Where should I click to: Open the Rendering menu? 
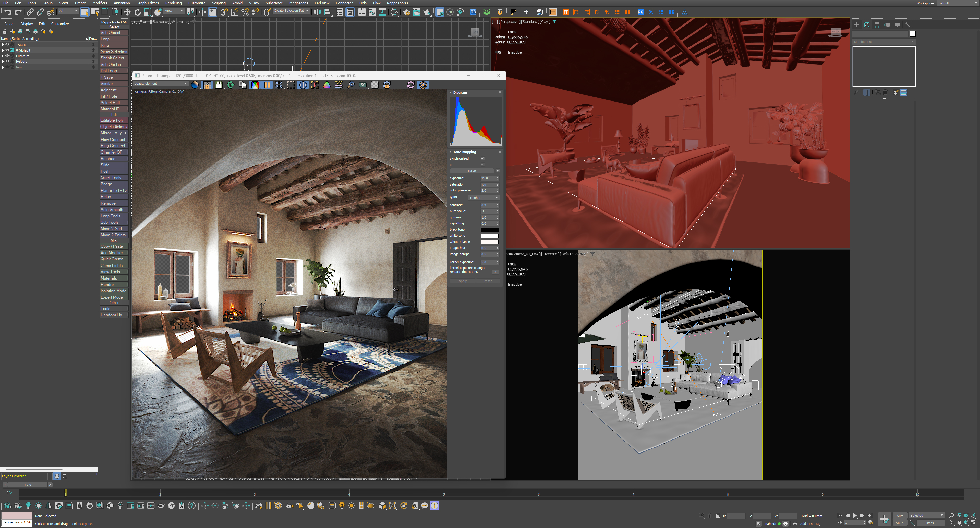tap(173, 3)
